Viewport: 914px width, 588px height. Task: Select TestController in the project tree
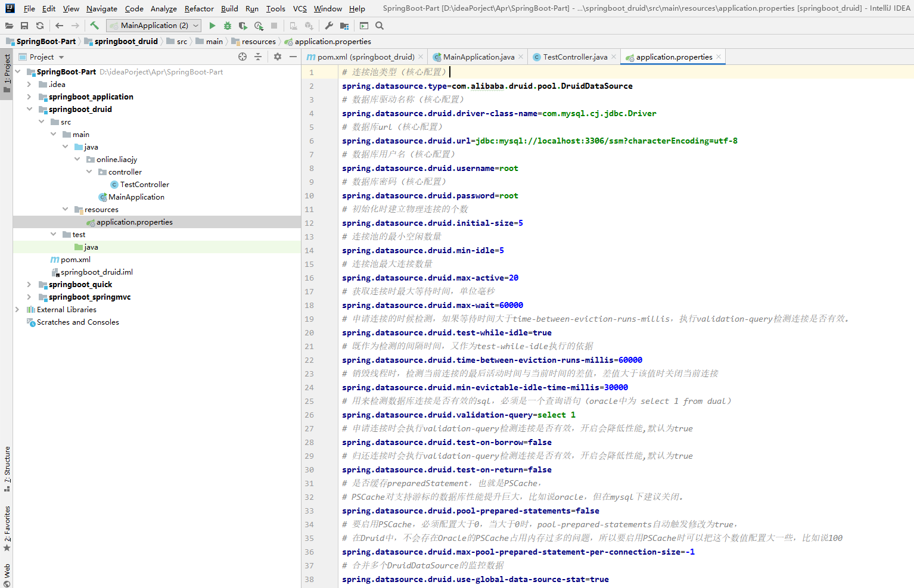coord(145,185)
